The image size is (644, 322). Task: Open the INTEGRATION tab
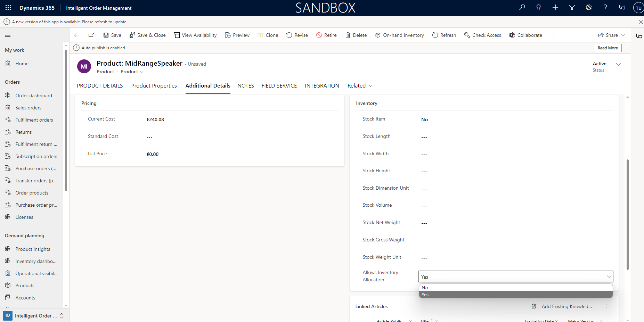click(x=322, y=86)
